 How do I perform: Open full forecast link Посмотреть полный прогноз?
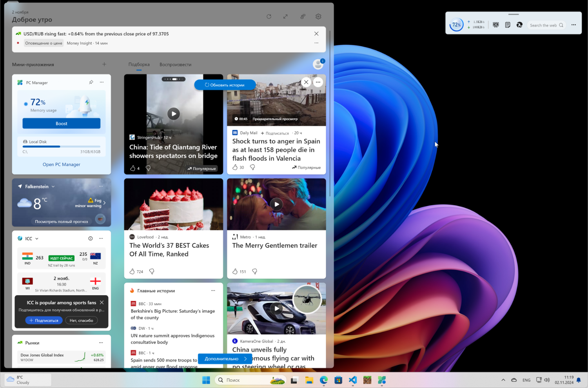[62, 222]
